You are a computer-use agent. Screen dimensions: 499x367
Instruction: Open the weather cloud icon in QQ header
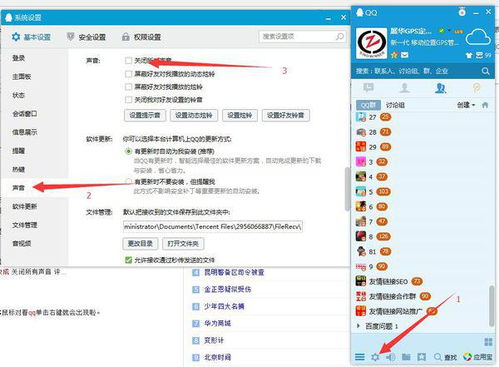coord(478,37)
